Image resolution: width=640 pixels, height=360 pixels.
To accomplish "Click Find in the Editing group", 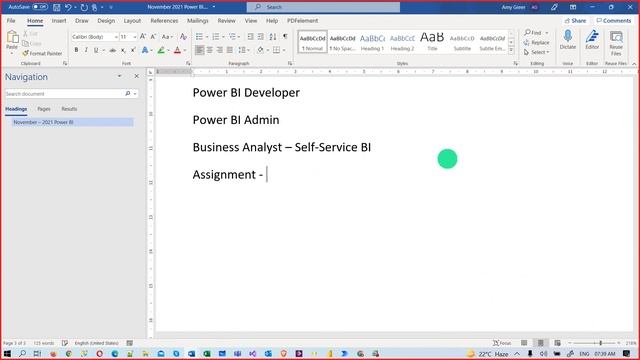I will click(533, 33).
